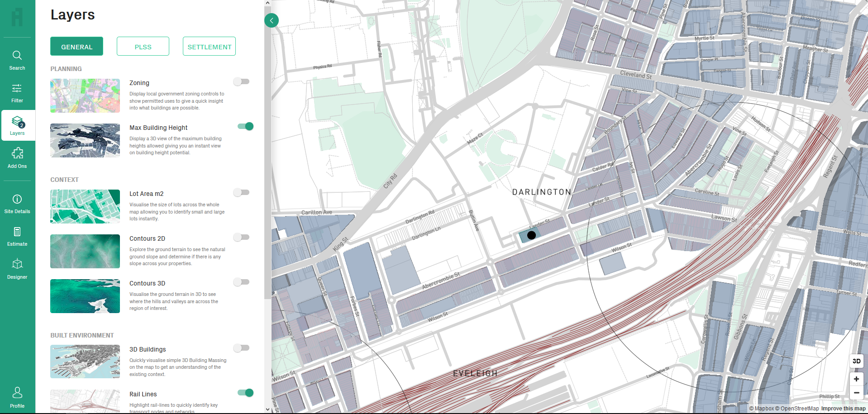
Task: Open Site Details info panel
Action: [x=17, y=204]
